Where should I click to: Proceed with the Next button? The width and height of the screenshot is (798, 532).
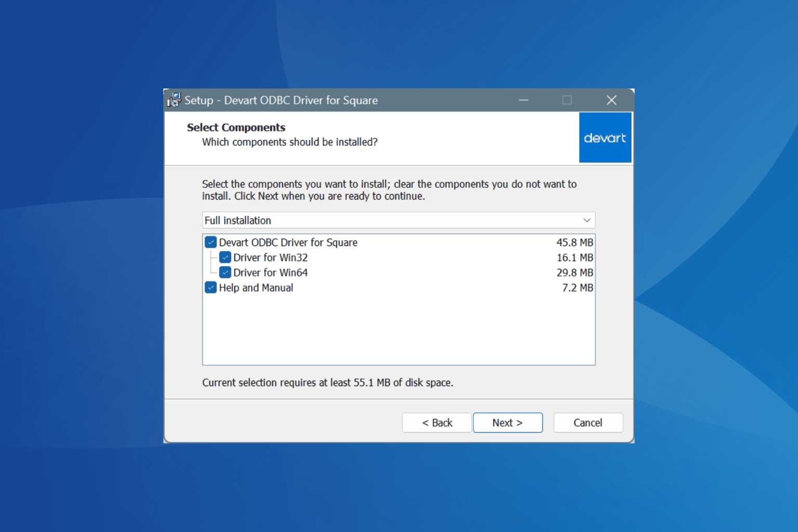508,422
